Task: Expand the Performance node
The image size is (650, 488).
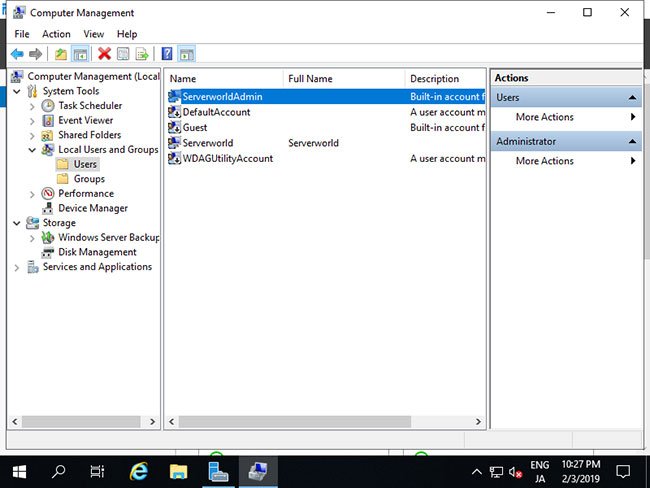Action: pyautogui.click(x=32, y=194)
